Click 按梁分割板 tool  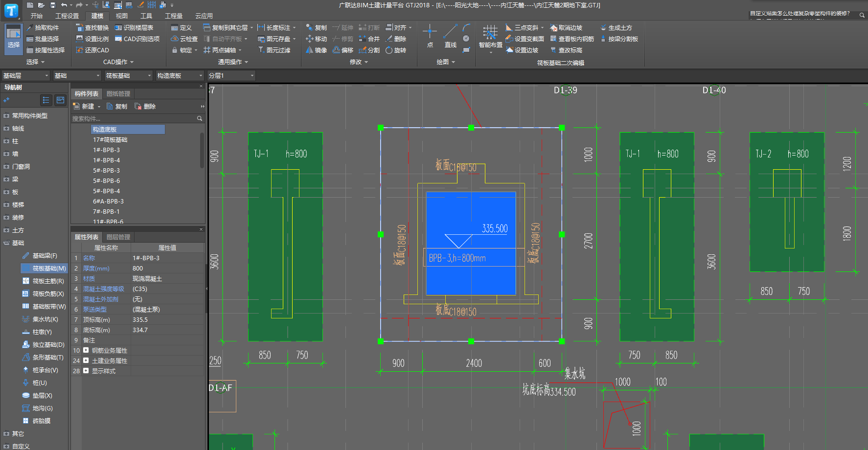[619, 39]
